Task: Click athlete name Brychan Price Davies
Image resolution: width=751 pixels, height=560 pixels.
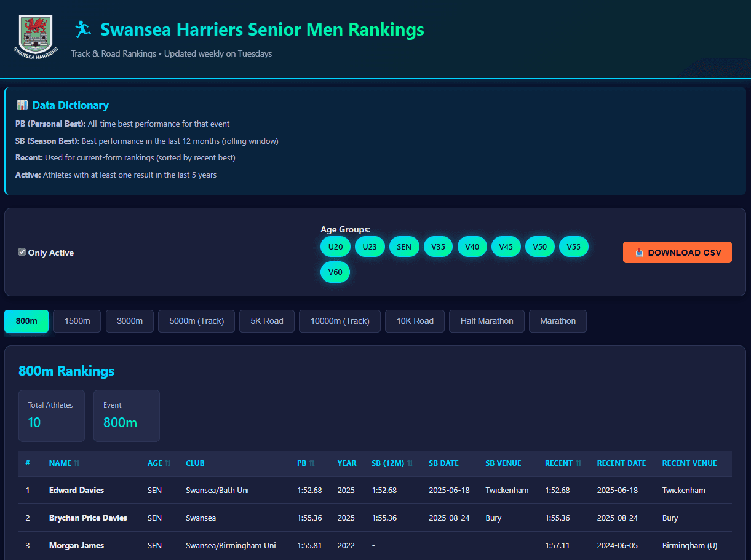Action: 88,518
